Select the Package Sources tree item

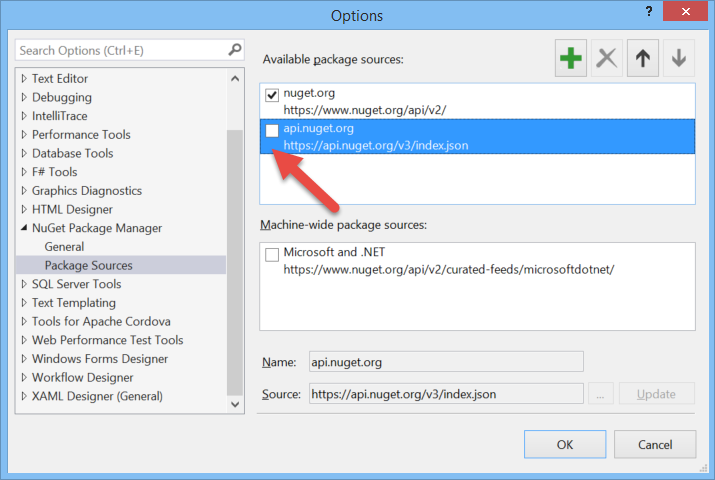tap(121, 265)
